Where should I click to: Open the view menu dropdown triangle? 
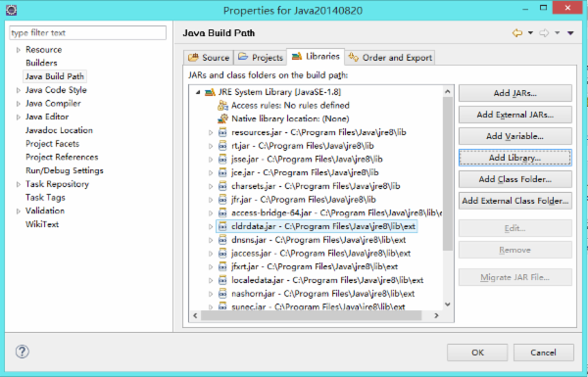click(x=570, y=33)
